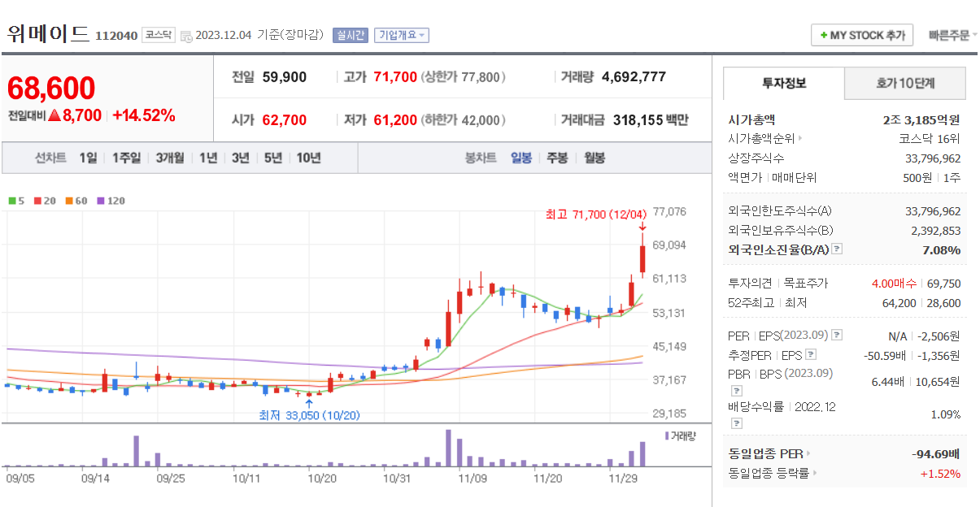The width and height of the screenshot is (980, 507).
Task: Select 3개월 line chart range
Action: tap(170, 158)
